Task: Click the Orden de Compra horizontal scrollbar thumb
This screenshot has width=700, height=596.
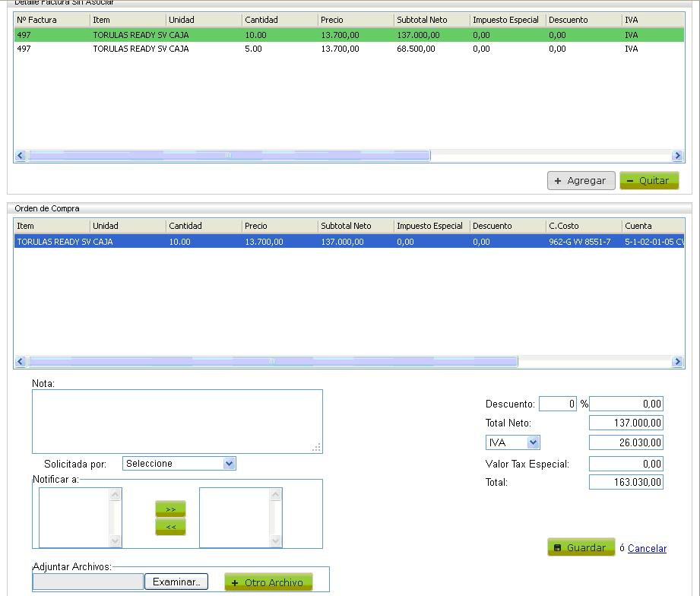Action: click(273, 362)
